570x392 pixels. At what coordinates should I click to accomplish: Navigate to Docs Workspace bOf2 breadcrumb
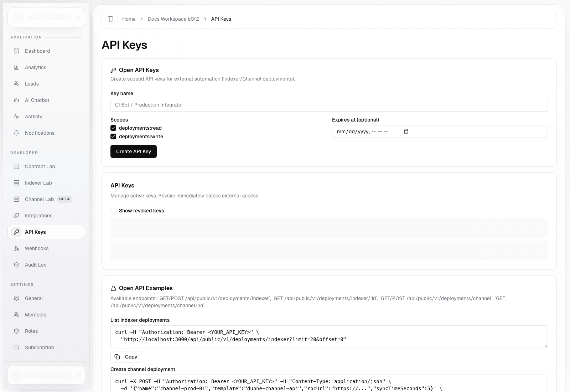173,19
